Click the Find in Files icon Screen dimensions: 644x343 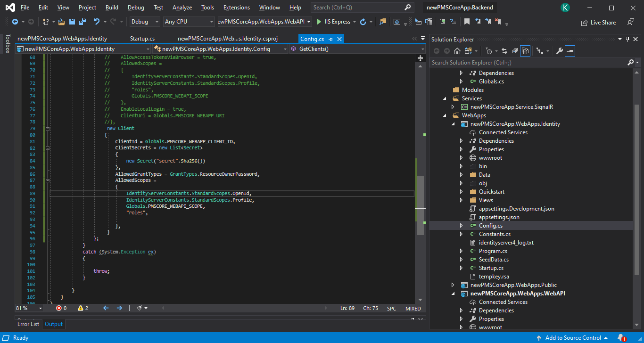pos(383,22)
